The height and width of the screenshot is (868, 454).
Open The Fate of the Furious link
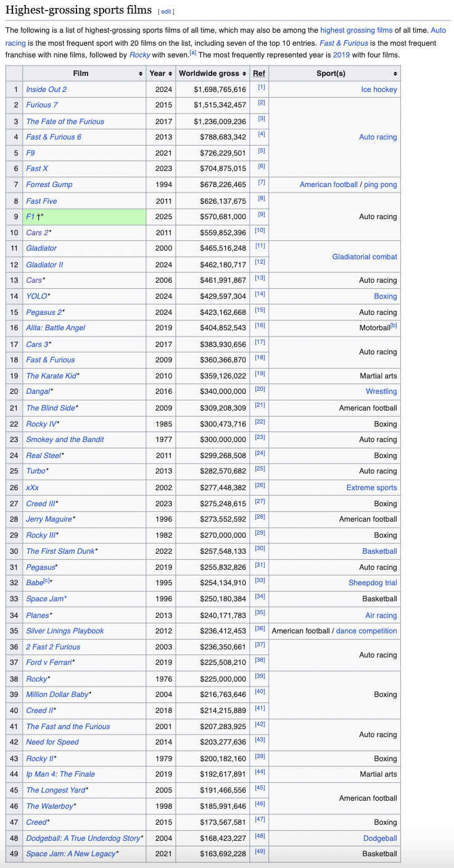pyautogui.click(x=65, y=122)
